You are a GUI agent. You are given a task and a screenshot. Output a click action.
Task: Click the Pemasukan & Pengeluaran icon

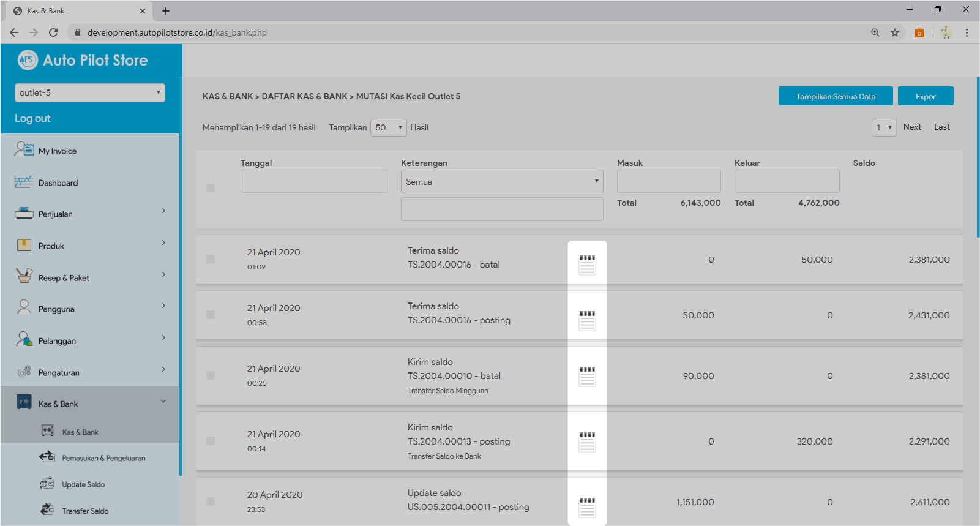[47, 457]
